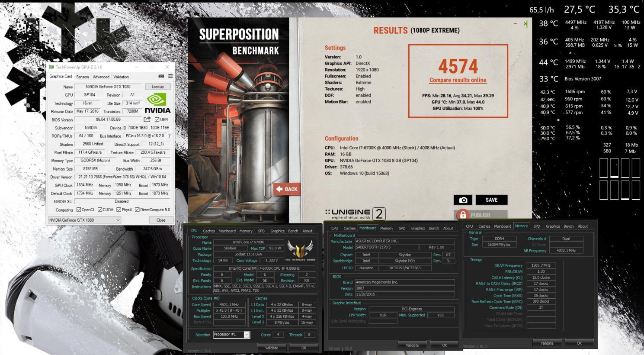Image resolution: width=644 pixels, height=355 pixels.
Task: Click the Bios Version 3007 overlay text
Action: 583,79
